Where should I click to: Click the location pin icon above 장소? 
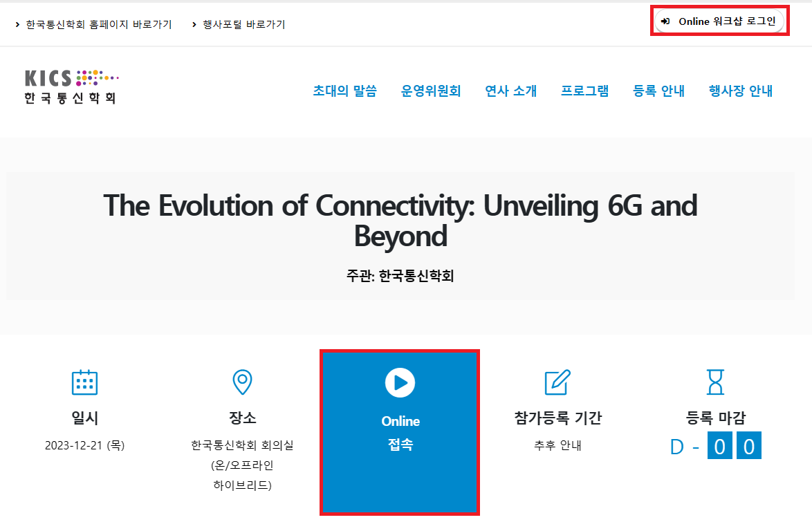click(x=242, y=382)
